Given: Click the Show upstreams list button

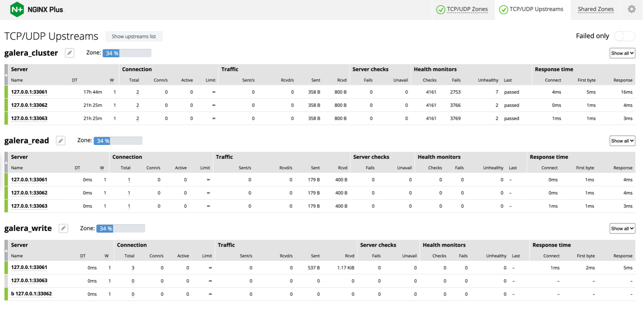Looking at the screenshot, I should click(x=134, y=36).
